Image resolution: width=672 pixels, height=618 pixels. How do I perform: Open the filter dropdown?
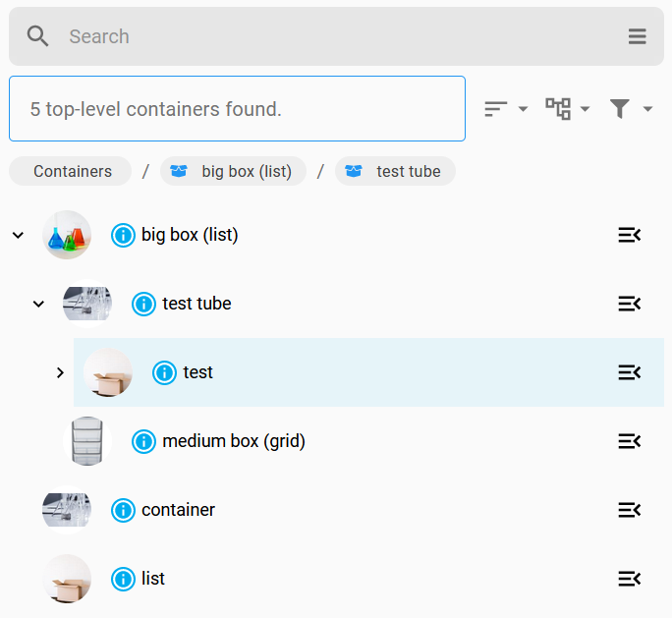(631, 109)
